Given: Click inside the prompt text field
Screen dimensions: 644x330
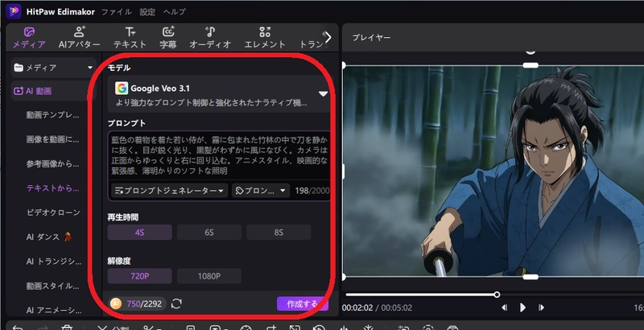Looking at the screenshot, I should 220,155.
